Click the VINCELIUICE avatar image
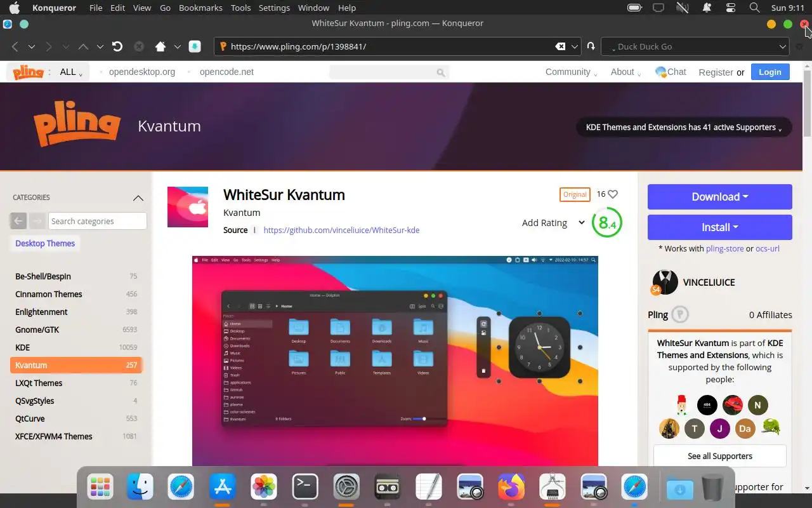 tap(665, 282)
